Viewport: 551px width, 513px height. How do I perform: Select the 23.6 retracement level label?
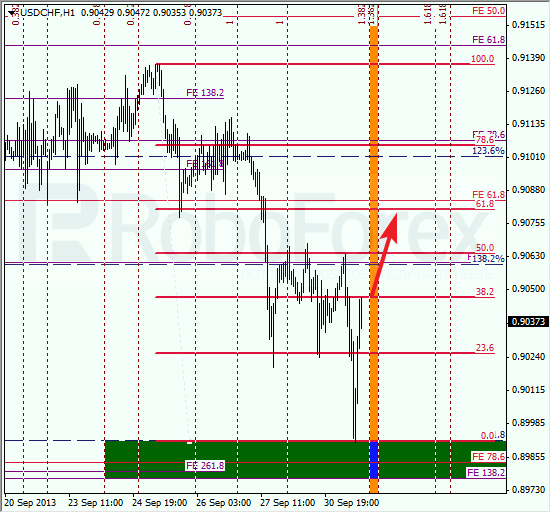point(485,348)
